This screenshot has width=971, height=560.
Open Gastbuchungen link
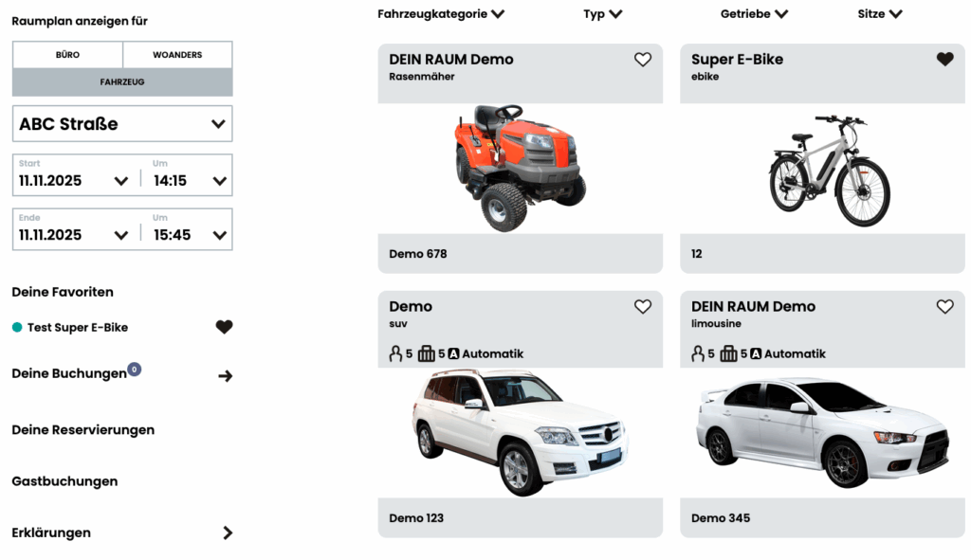64,481
